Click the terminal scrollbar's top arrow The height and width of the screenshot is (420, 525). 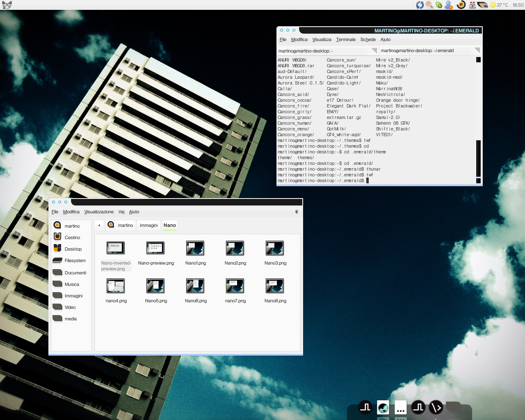(x=478, y=59)
